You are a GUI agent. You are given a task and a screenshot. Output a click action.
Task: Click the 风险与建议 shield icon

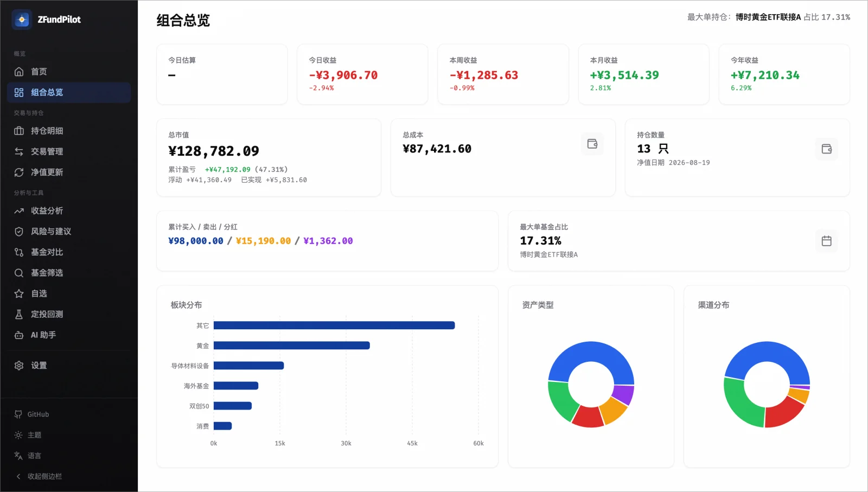(19, 231)
